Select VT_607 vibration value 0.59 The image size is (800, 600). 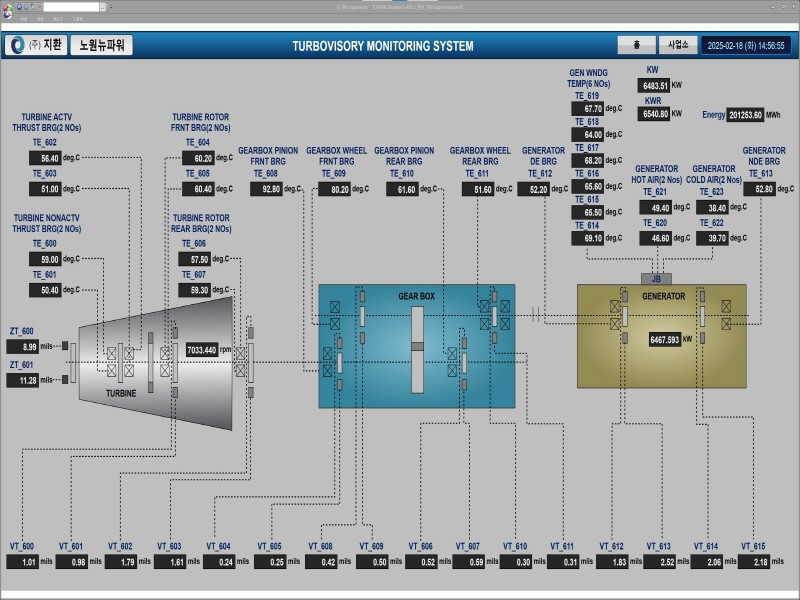[469, 562]
